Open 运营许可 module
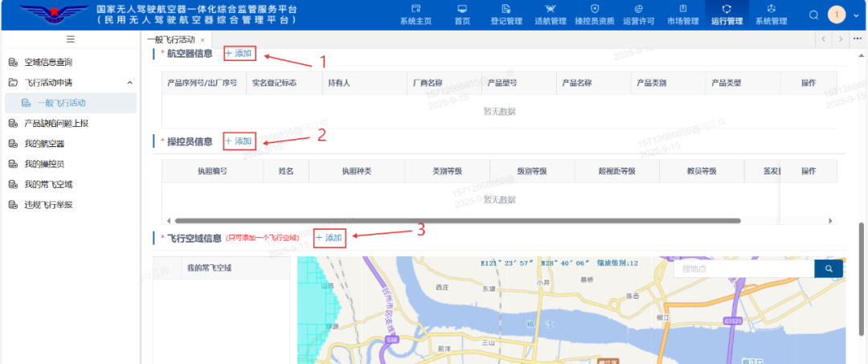The width and height of the screenshot is (868, 364). click(638, 15)
